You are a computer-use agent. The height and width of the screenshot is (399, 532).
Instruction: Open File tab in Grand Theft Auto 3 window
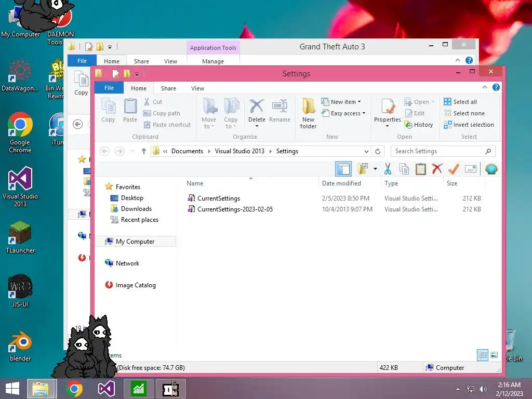tap(82, 61)
